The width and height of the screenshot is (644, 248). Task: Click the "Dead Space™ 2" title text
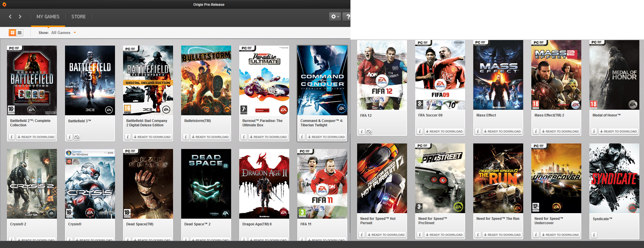tap(197, 224)
